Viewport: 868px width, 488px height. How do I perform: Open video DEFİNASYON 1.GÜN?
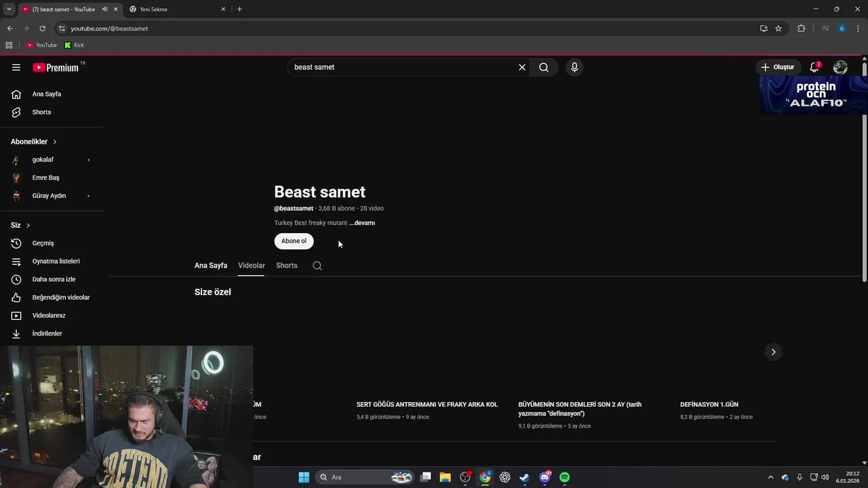click(x=709, y=405)
